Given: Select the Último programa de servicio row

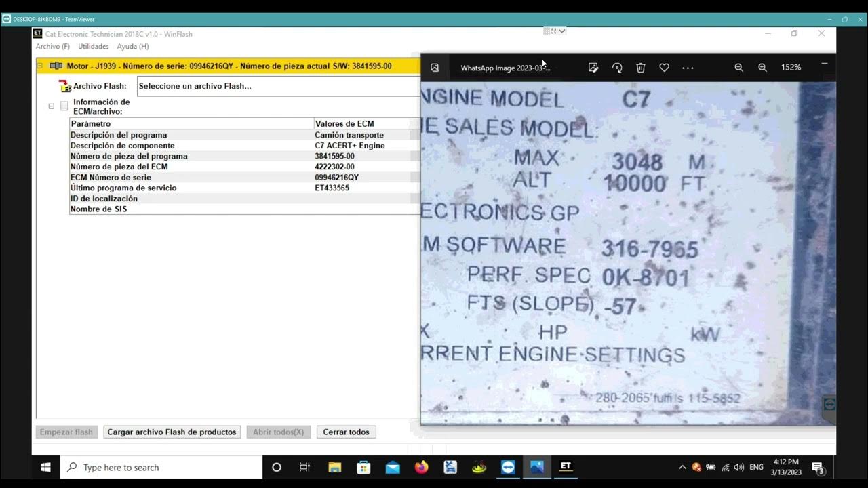Looking at the screenshot, I should coord(245,188).
